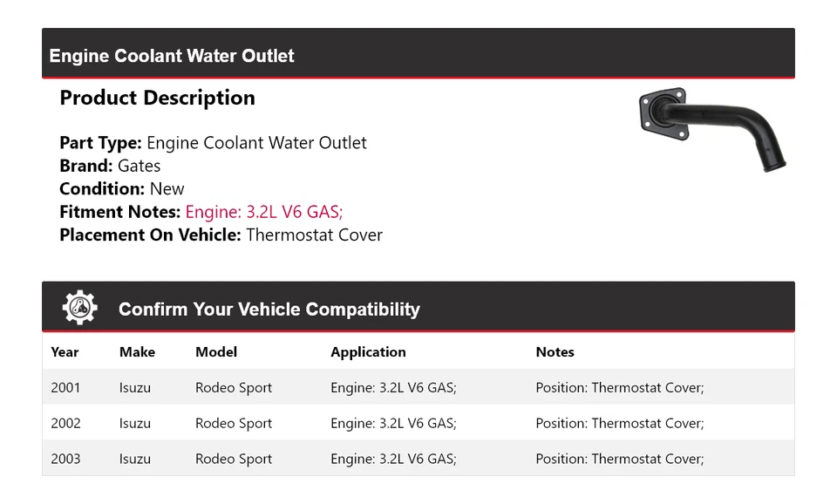The width and height of the screenshot is (837, 504).
Task: Click the Product Description heading
Action: click(157, 98)
